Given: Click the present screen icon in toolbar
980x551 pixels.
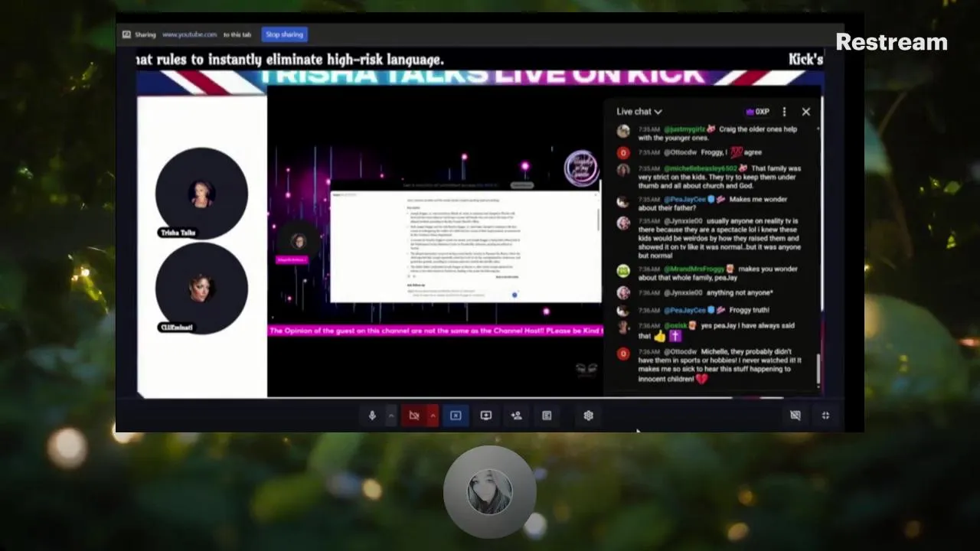Looking at the screenshot, I should point(485,416).
